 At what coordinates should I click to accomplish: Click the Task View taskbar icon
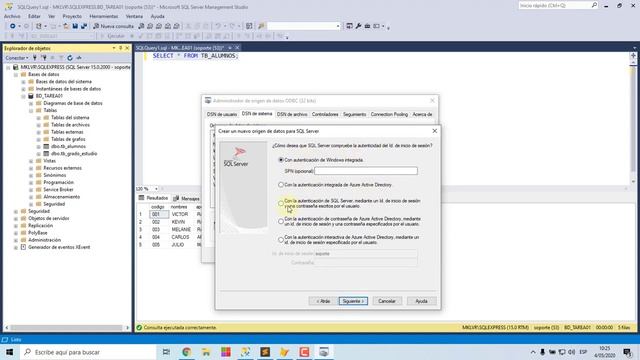(166, 352)
